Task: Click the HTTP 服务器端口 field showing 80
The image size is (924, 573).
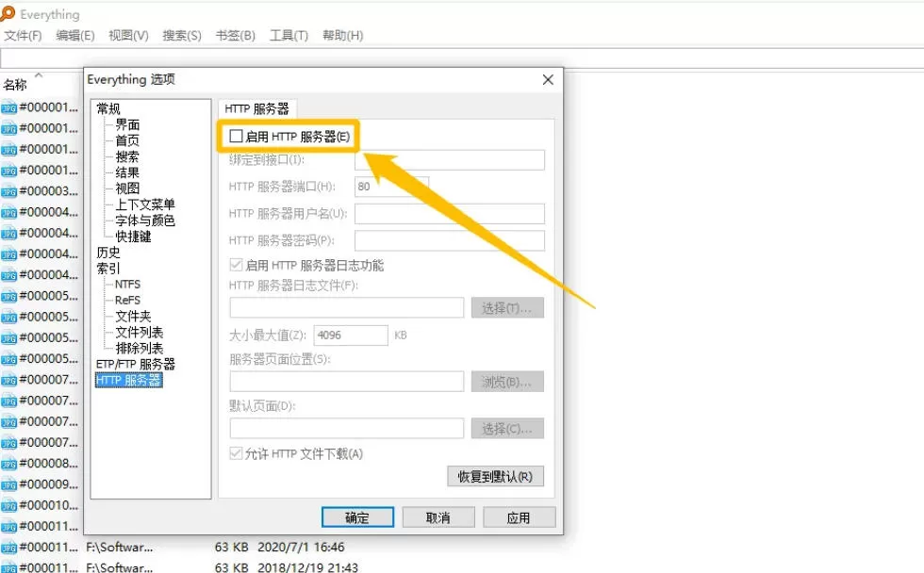Action: coord(391,187)
